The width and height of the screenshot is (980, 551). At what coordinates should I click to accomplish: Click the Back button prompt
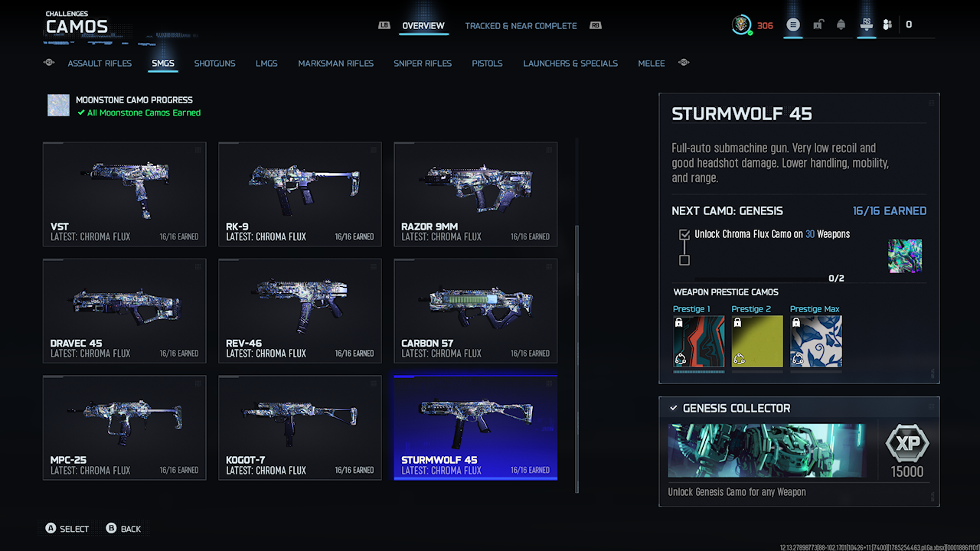pos(123,529)
